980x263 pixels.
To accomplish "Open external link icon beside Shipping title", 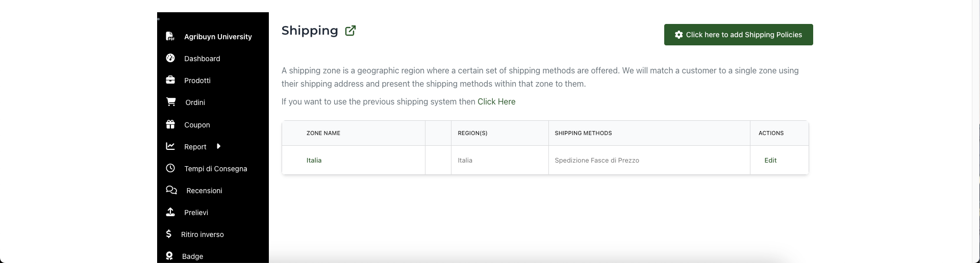I will (350, 31).
